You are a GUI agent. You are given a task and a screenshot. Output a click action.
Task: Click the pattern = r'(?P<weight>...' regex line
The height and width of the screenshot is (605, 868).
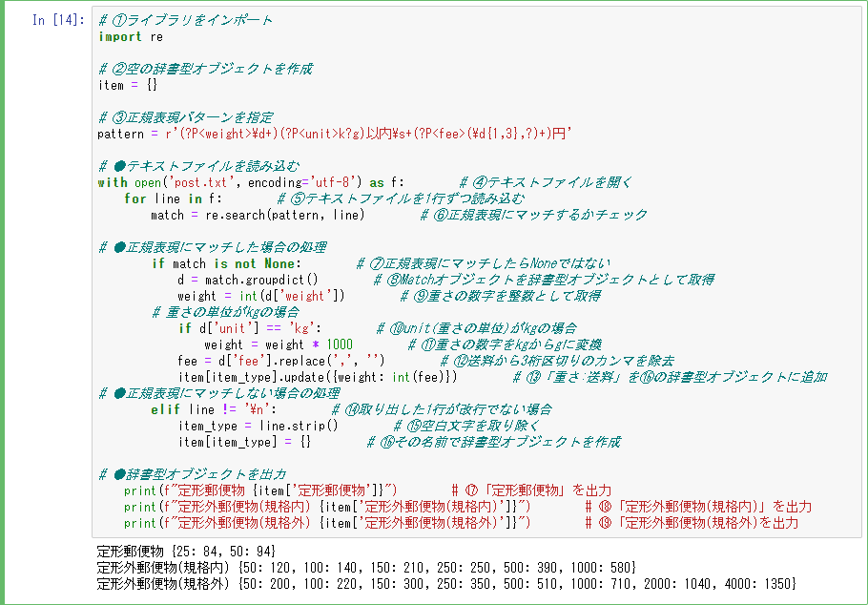tap(335, 135)
